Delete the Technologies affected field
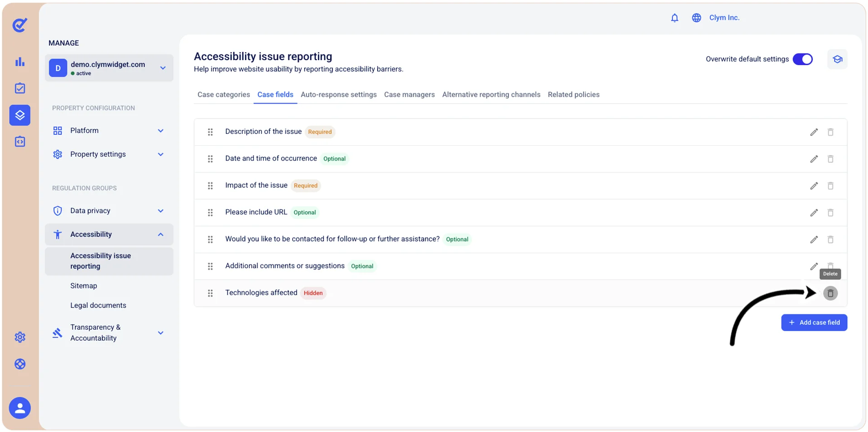This screenshot has width=868, height=432. [830, 293]
